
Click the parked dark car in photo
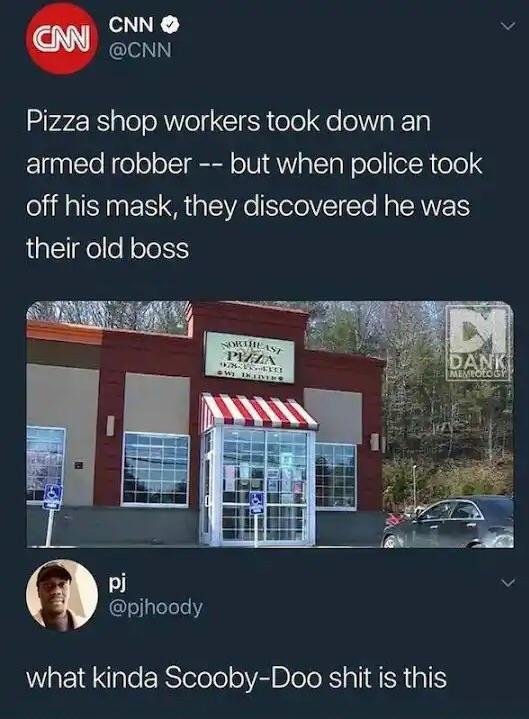coord(448,522)
